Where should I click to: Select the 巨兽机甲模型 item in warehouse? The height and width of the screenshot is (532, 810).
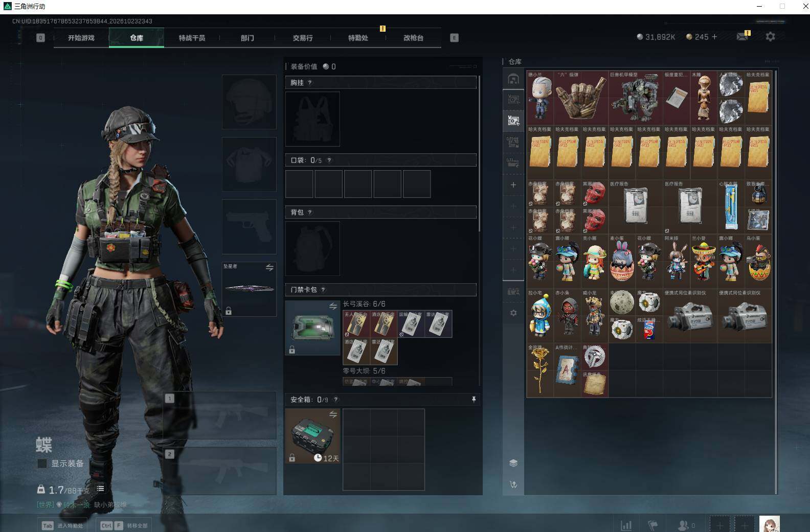pos(636,98)
